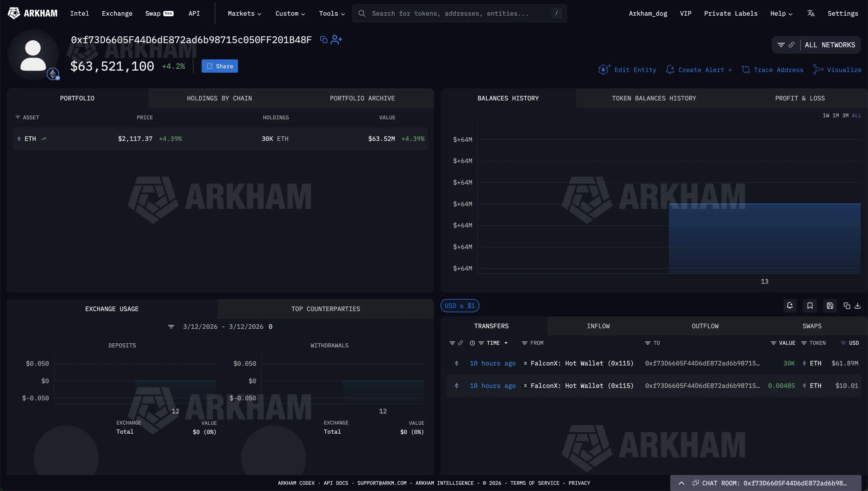Click the language translate icon
The width and height of the screenshot is (868, 491).
pyautogui.click(x=811, y=14)
